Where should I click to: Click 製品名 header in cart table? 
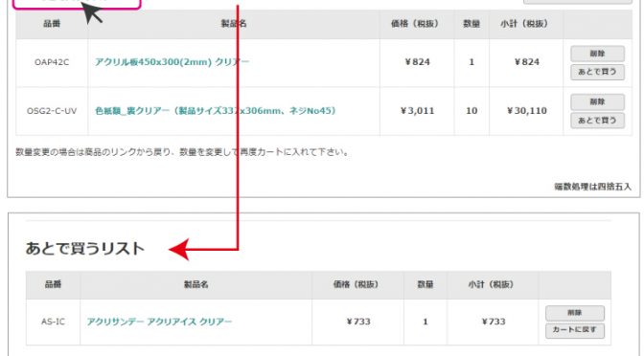234,24
